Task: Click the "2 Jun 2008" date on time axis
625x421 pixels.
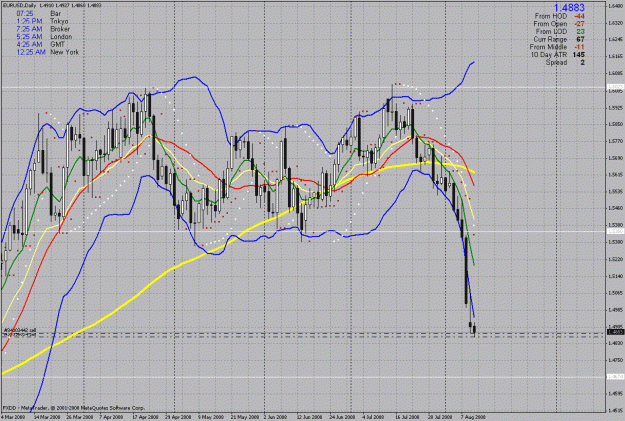Action: [x=276, y=417]
